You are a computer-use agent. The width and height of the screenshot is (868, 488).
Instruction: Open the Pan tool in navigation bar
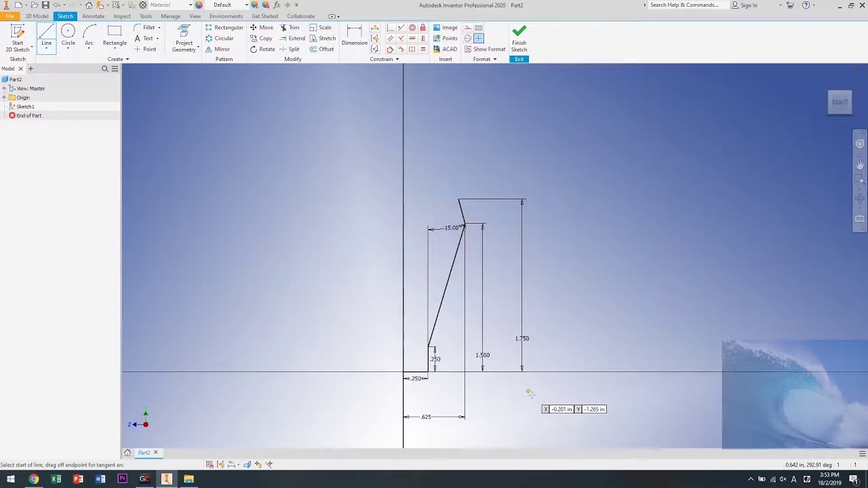pos(860,165)
